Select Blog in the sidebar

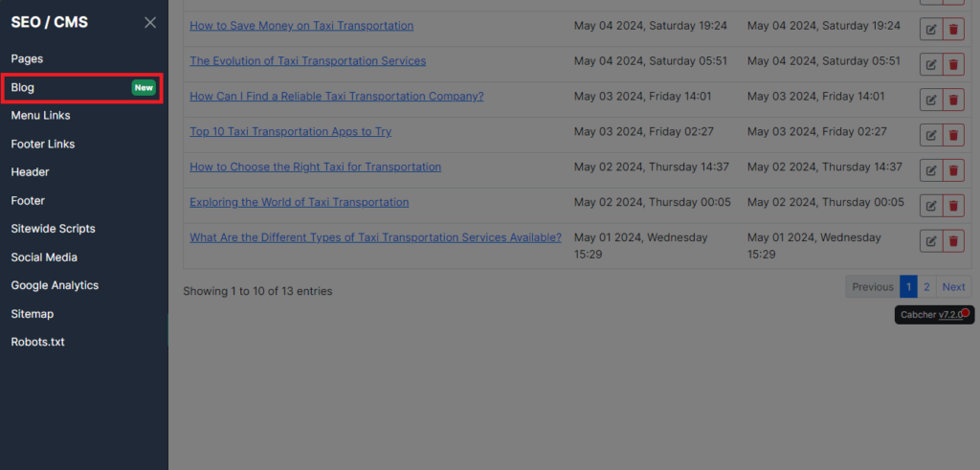(82, 87)
